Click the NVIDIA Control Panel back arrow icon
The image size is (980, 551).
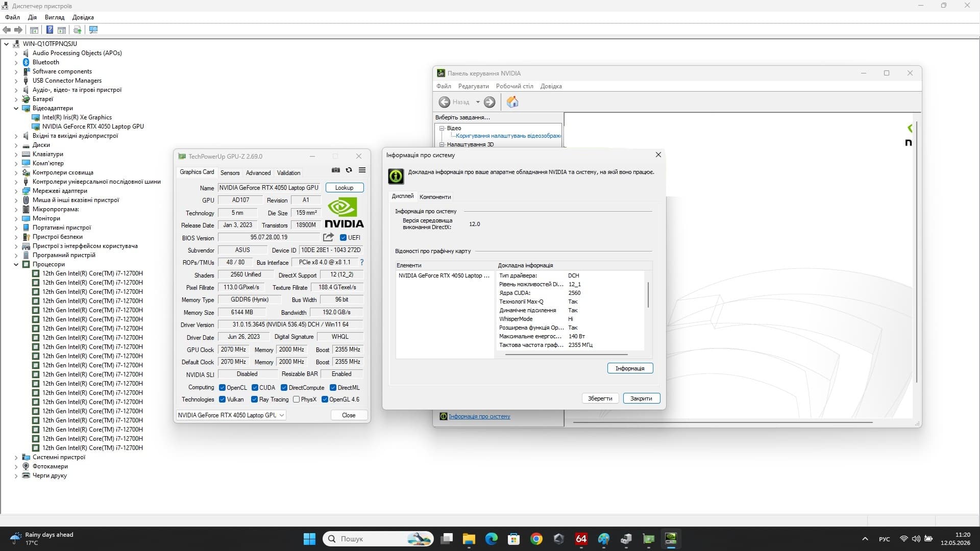pyautogui.click(x=445, y=102)
